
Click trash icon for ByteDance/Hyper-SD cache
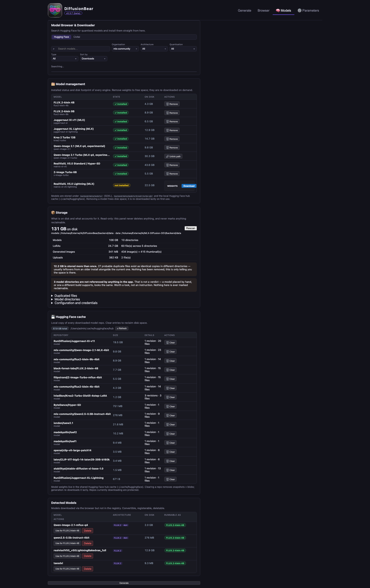click(x=168, y=406)
